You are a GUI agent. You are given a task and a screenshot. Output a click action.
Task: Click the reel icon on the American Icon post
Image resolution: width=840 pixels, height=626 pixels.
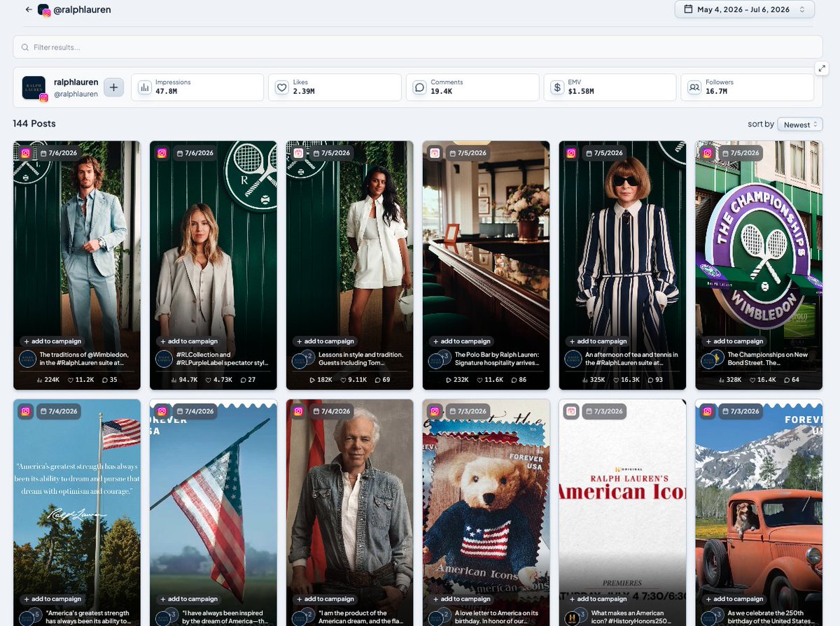[x=571, y=411]
